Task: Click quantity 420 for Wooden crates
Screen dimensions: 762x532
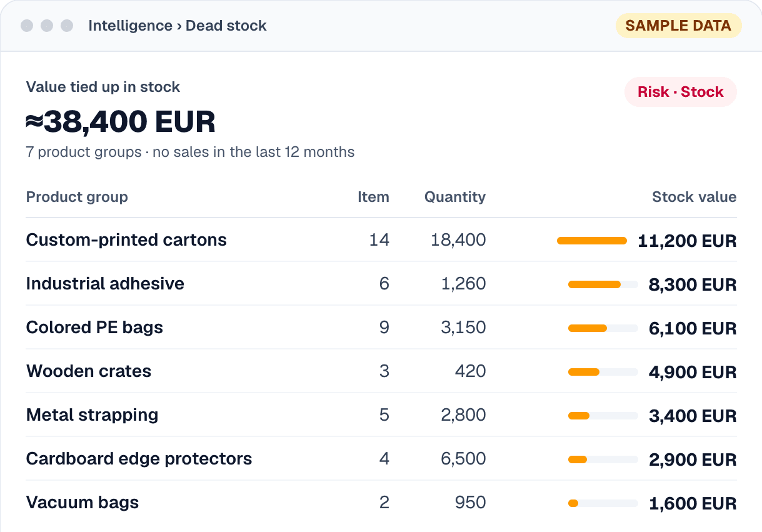Action: 471,371
